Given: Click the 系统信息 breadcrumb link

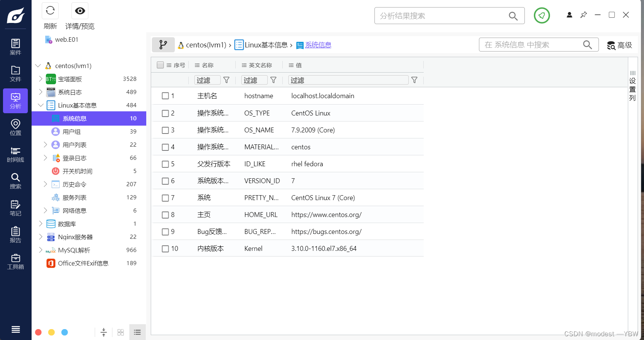Looking at the screenshot, I should 318,45.
